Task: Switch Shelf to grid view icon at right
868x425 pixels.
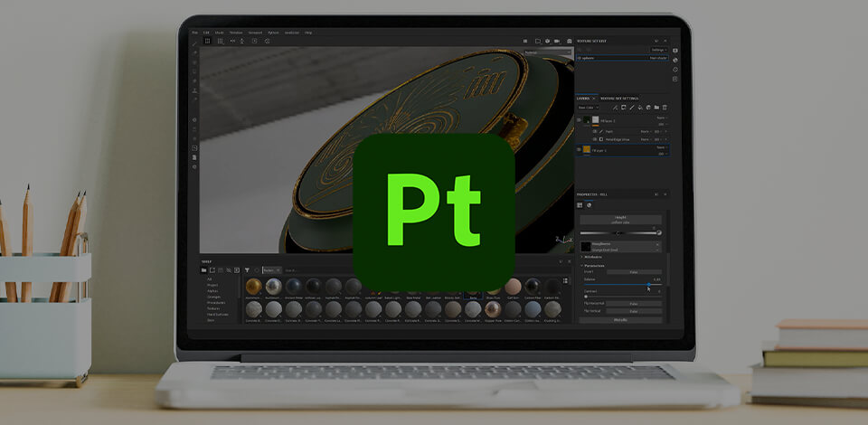Action: point(564,281)
